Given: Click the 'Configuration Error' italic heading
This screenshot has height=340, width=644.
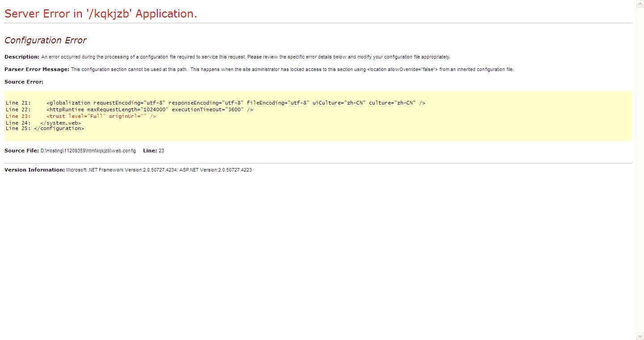Looking at the screenshot, I should (45, 40).
